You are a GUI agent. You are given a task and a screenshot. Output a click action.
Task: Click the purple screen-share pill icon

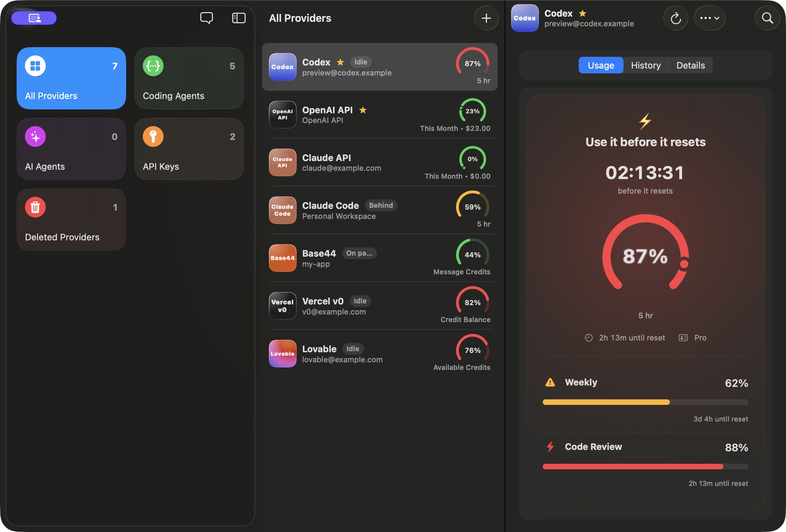tap(34, 18)
